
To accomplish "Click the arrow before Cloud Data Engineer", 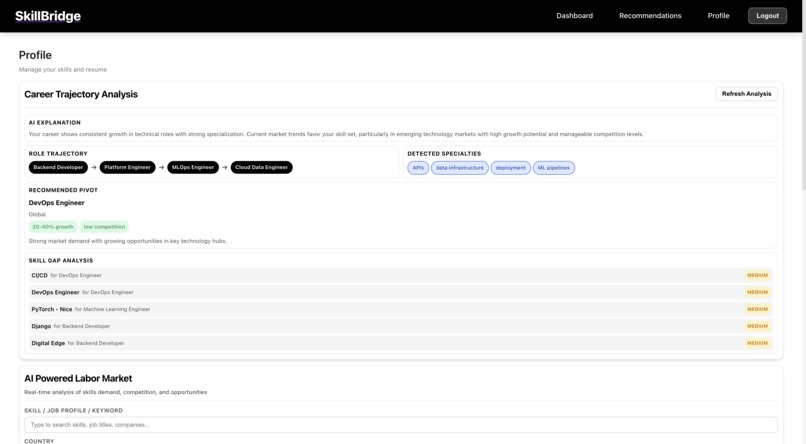I will point(225,168).
